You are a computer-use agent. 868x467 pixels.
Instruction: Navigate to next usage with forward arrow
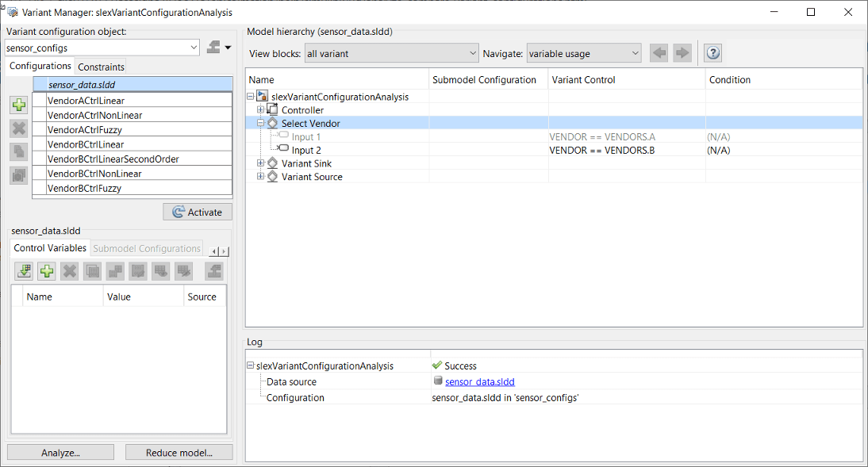[682, 53]
